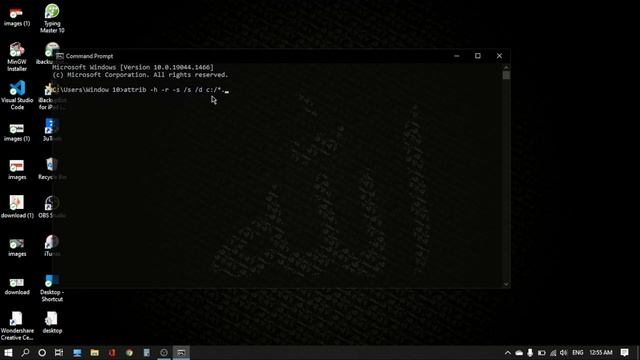Open the 3uTools desktop shortcut
Image resolution: width=640 pixels, height=360 pixels.
click(52, 130)
